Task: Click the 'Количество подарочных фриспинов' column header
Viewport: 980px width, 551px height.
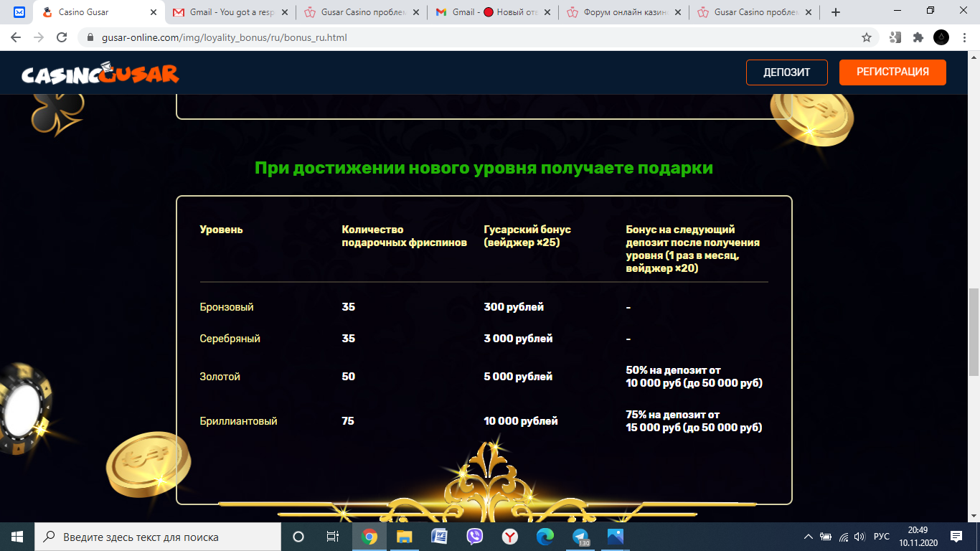Action: pos(405,236)
